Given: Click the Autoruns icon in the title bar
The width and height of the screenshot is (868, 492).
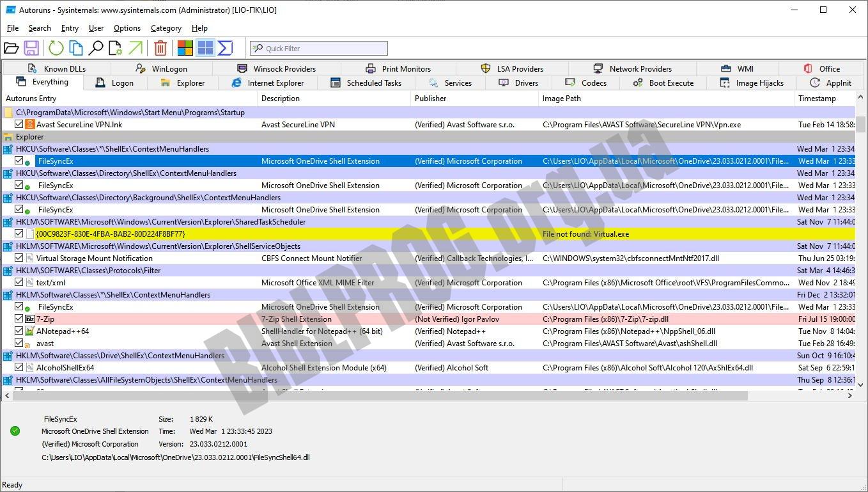Looking at the screenshot, I should click(x=11, y=10).
